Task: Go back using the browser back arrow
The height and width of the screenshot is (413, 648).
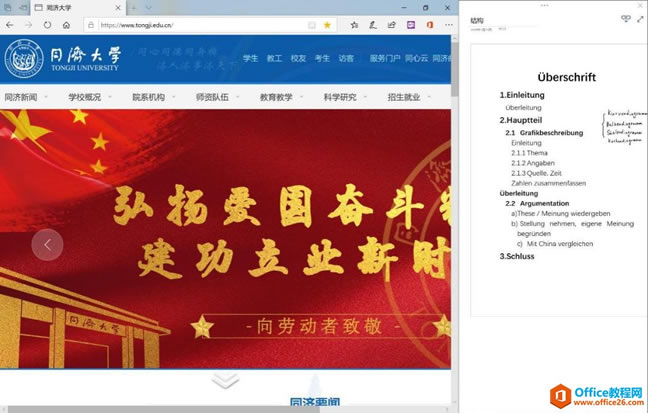Action: (10, 25)
